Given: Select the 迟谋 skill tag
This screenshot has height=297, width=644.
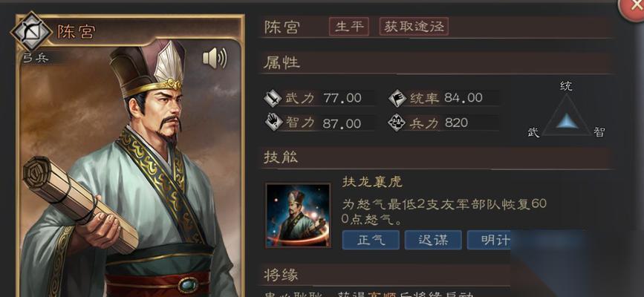Looking at the screenshot, I should click(433, 240).
